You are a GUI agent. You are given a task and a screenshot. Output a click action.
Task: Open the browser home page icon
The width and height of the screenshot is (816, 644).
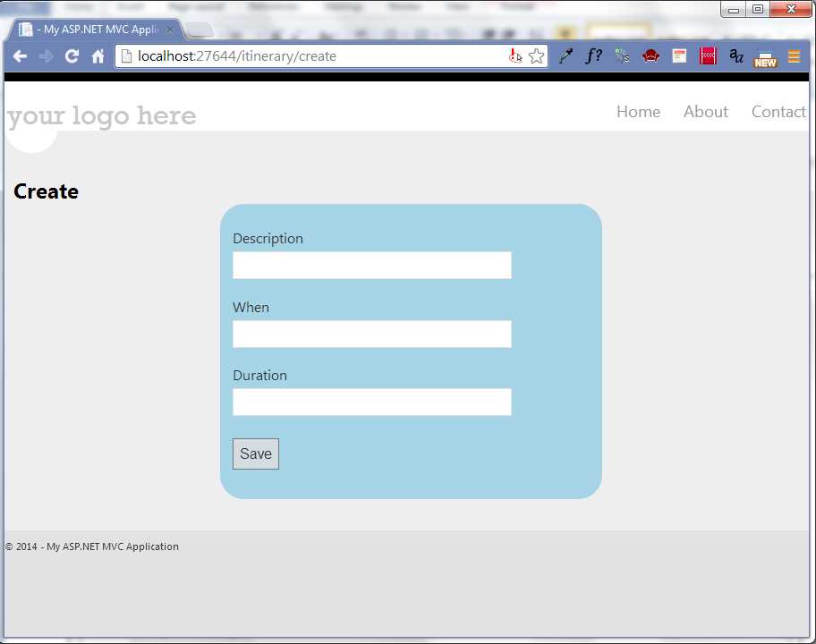click(97, 55)
